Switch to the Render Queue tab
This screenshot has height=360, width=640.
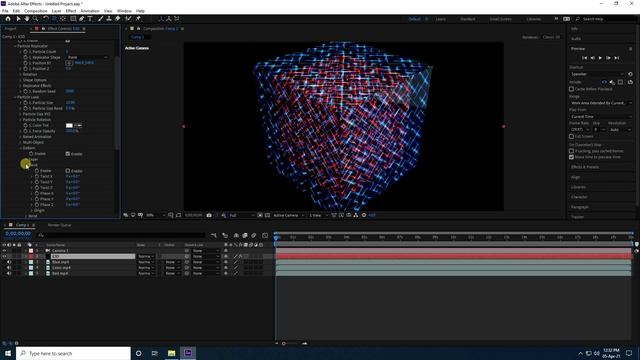(60, 225)
